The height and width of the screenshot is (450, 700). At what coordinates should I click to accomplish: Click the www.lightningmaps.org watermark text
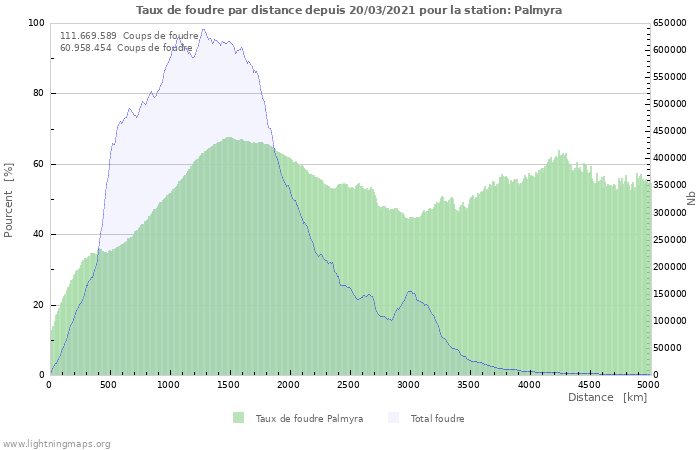(x=57, y=443)
